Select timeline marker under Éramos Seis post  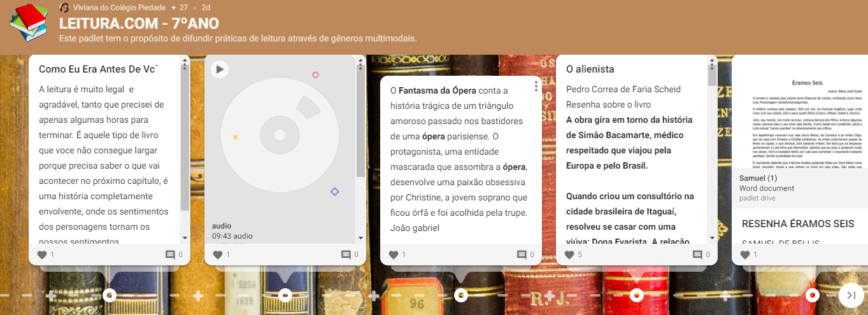[x=813, y=295]
